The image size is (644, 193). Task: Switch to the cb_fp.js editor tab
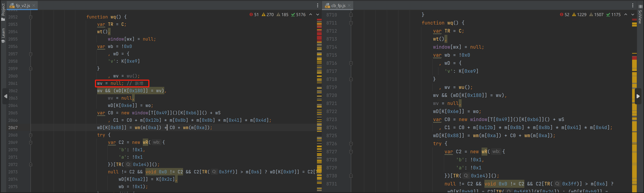point(338,5)
